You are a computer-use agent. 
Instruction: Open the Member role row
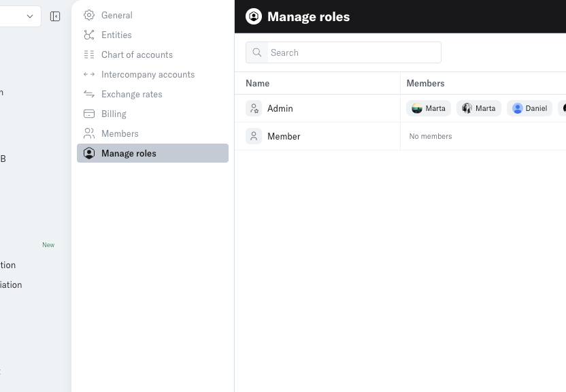(284, 136)
